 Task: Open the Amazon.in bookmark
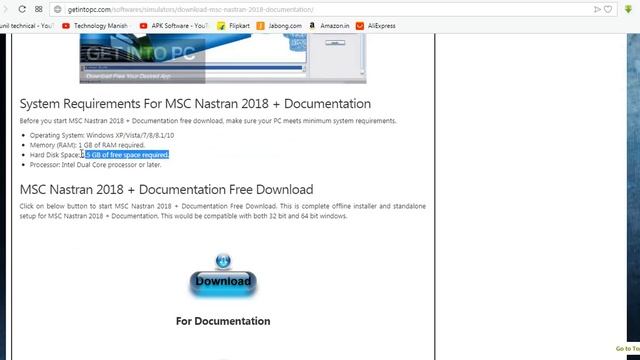point(329,26)
